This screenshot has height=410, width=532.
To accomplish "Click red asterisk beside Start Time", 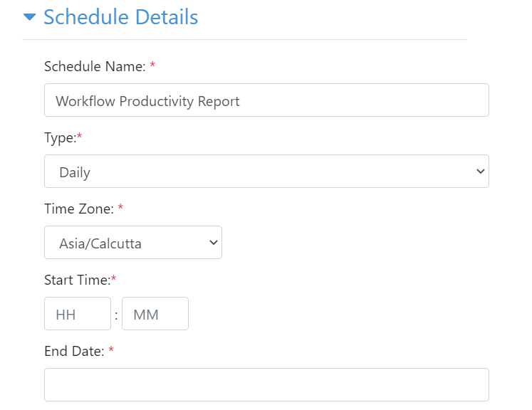I will click(x=114, y=278).
